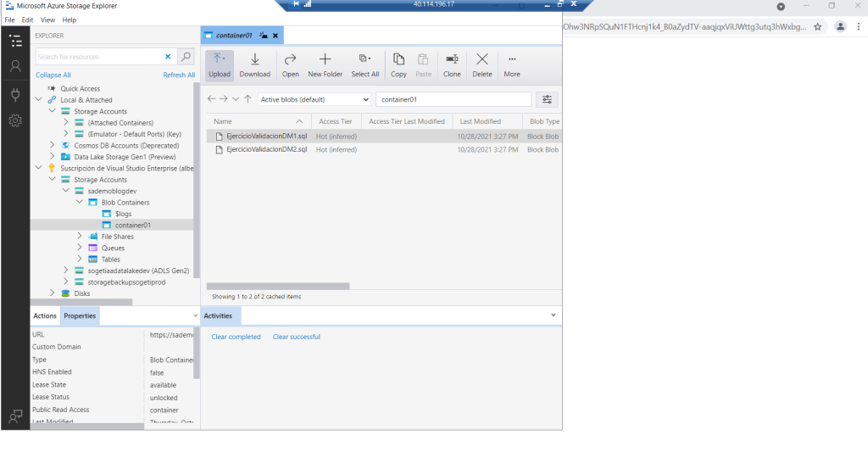Click the Refresh All link
Image resolution: width=868 pixels, height=463 pixels.
point(179,75)
